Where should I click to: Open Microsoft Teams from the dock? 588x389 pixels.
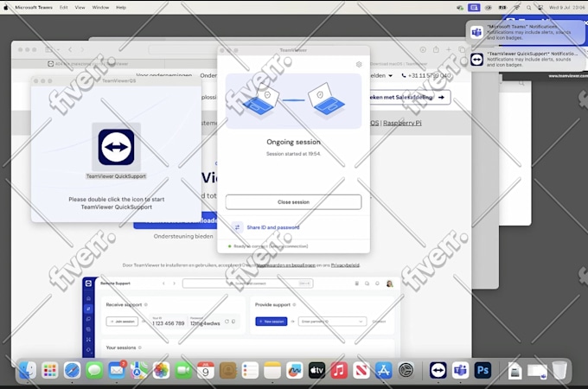[x=460, y=371]
